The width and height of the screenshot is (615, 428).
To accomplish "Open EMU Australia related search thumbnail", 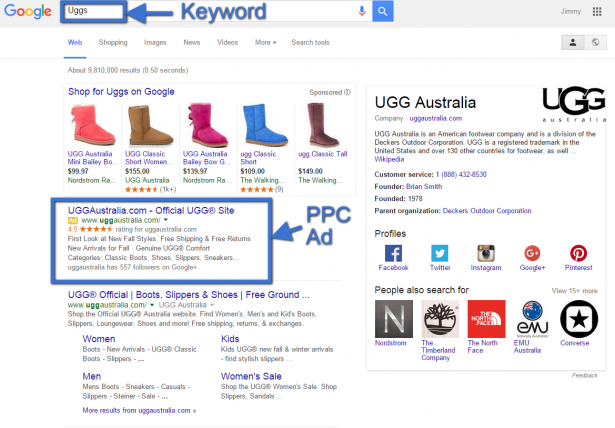I will pos(533,319).
